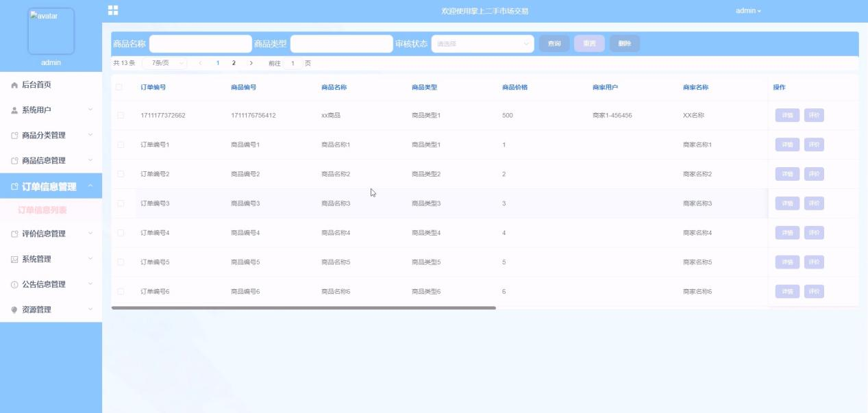Go to next page arrow
The width and height of the screenshot is (868, 413).
pyautogui.click(x=251, y=63)
